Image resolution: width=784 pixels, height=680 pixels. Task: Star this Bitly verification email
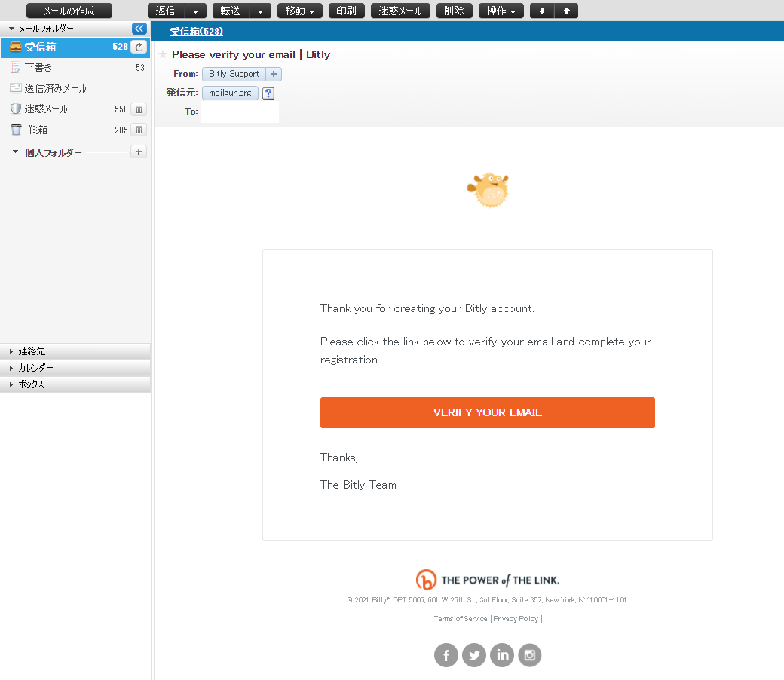click(163, 54)
